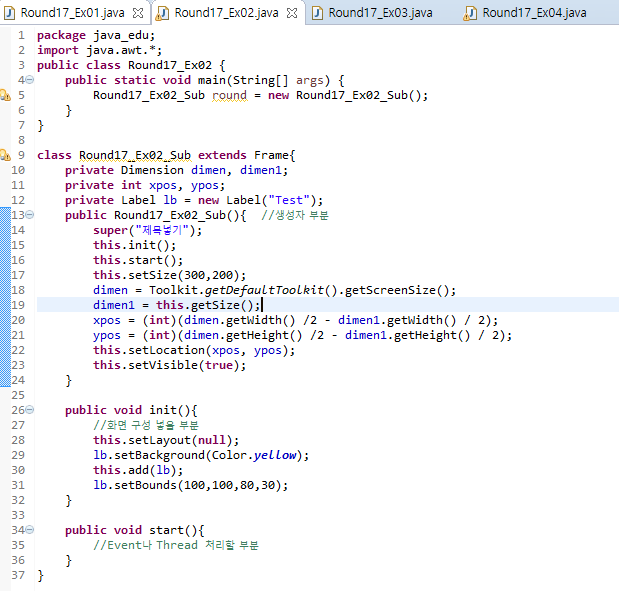Click 'import java.awt.*;' on line 2
Screen dimensions: 619x591
click(x=99, y=51)
